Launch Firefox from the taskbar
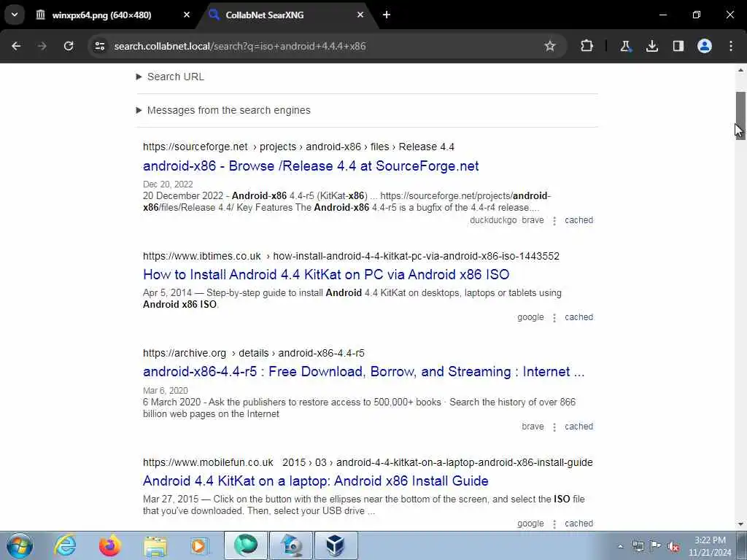 click(x=110, y=545)
